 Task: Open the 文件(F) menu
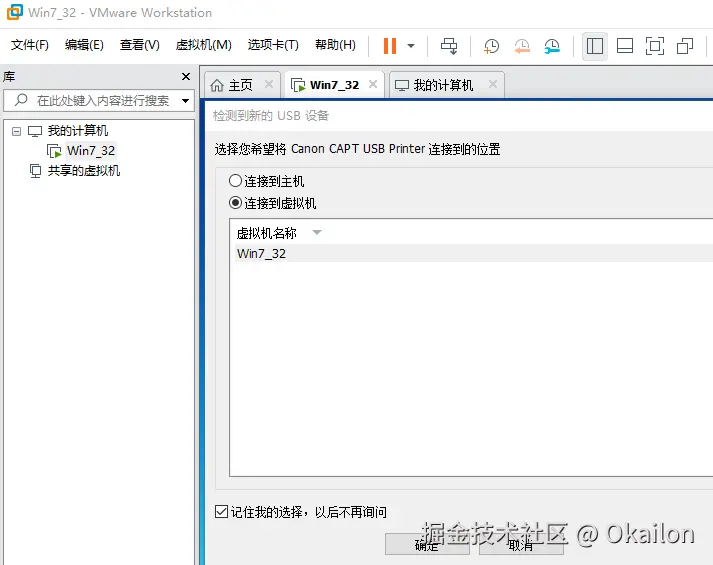coord(30,45)
